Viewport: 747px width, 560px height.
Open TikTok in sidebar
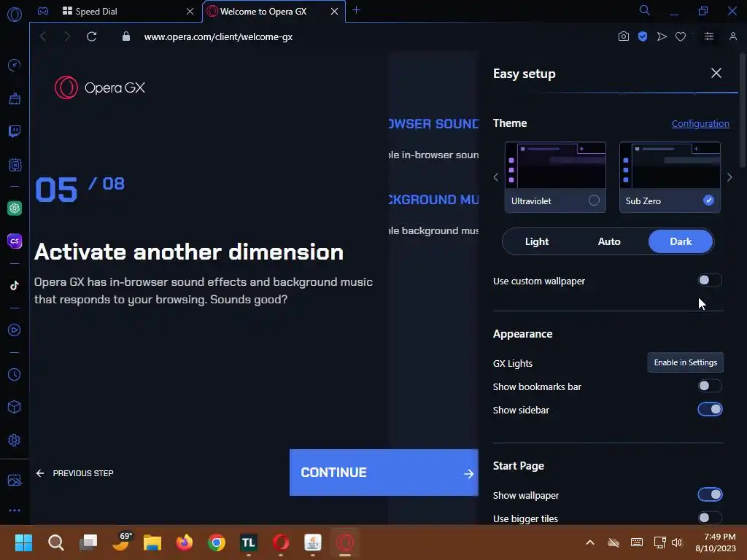pos(15,285)
